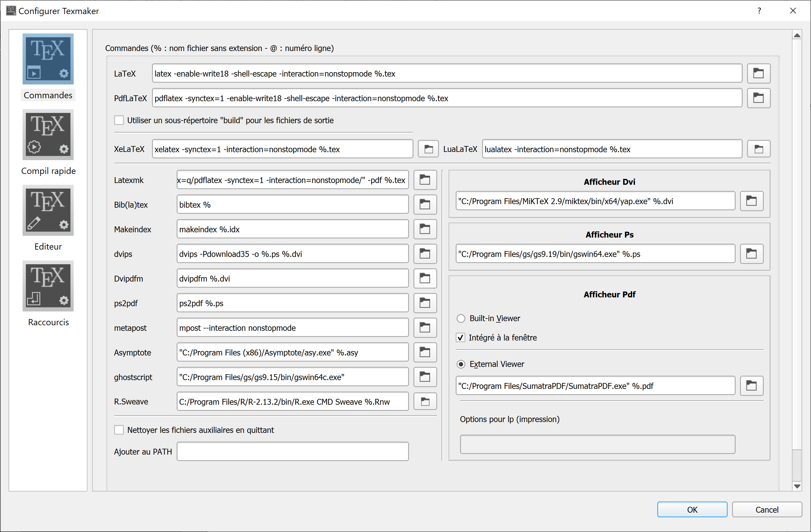
Task: Browse for the SumatraPDF external viewer path
Action: point(752,386)
